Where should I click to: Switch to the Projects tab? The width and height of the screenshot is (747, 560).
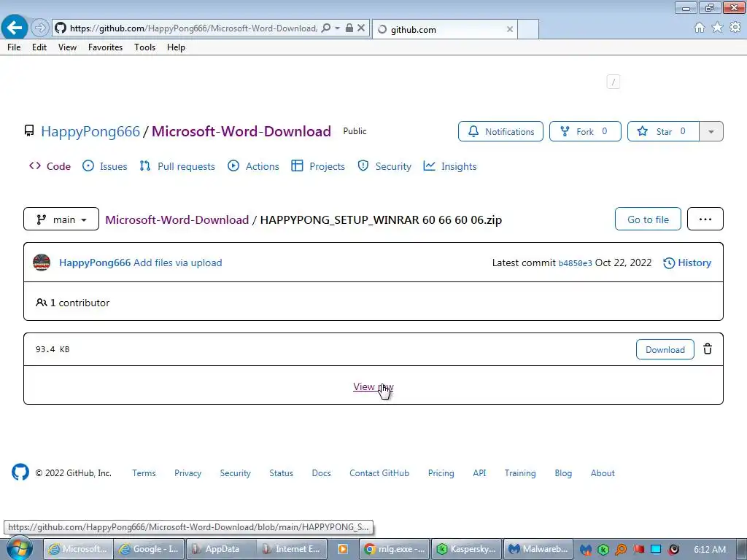click(x=318, y=166)
